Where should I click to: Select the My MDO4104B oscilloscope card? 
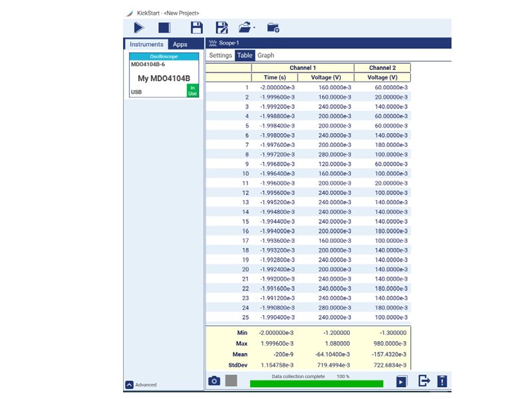point(164,78)
